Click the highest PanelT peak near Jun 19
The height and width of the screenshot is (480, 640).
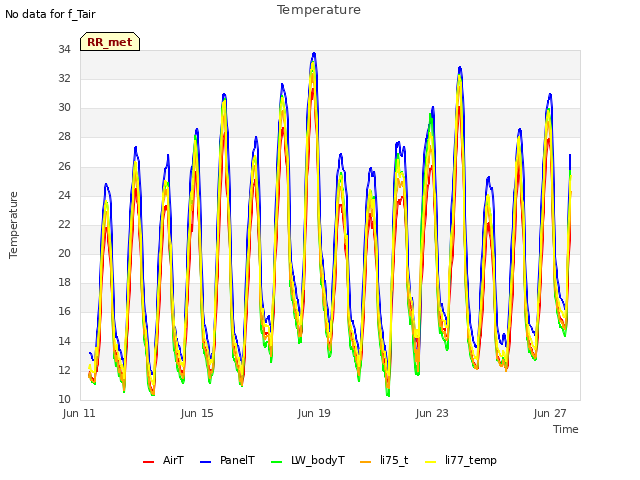pyautogui.click(x=314, y=53)
